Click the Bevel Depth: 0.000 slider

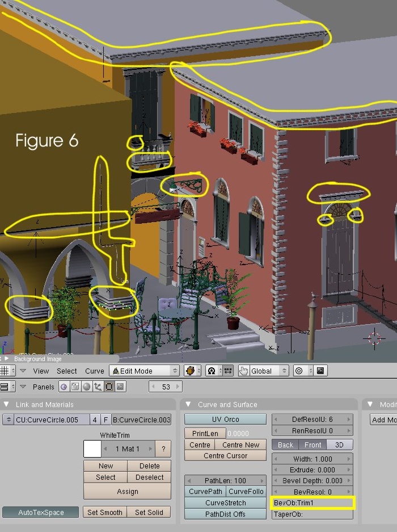point(312,481)
